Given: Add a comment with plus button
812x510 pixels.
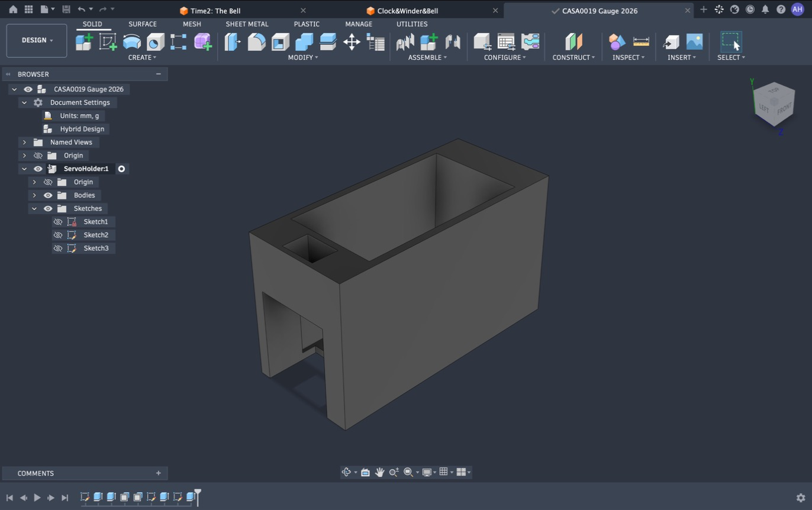Looking at the screenshot, I should point(158,473).
